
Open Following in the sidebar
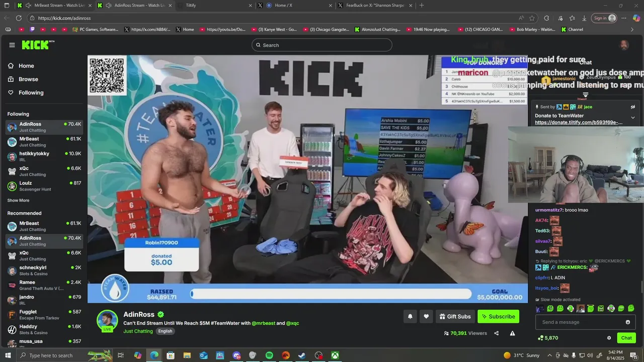(31, 93)
